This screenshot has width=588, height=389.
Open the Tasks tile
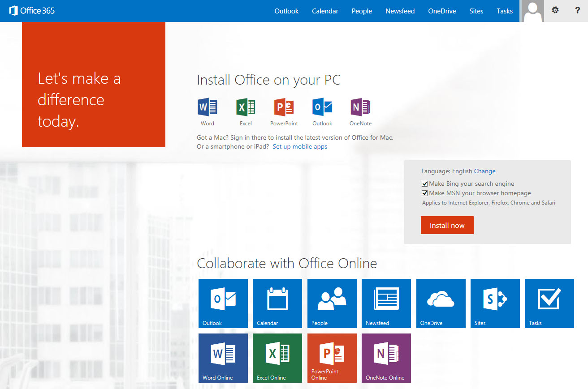click(549, 304)
